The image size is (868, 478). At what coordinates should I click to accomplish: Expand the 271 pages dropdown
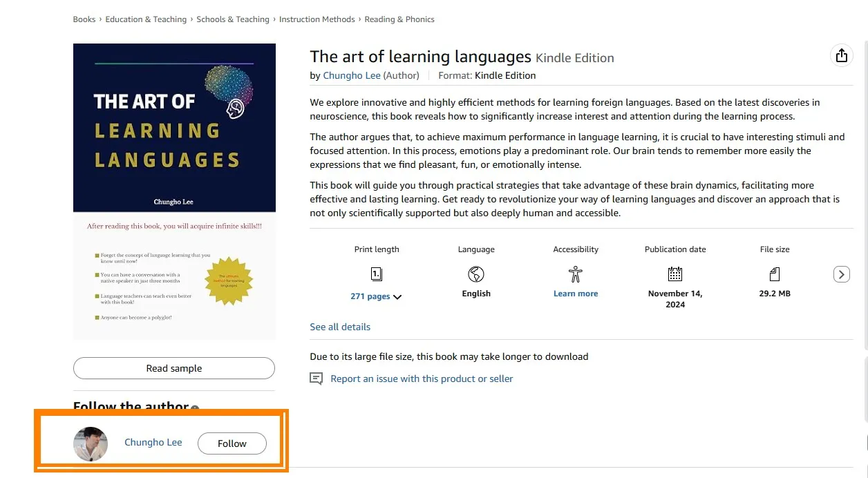pyautogui.click(x=376, y=296)
